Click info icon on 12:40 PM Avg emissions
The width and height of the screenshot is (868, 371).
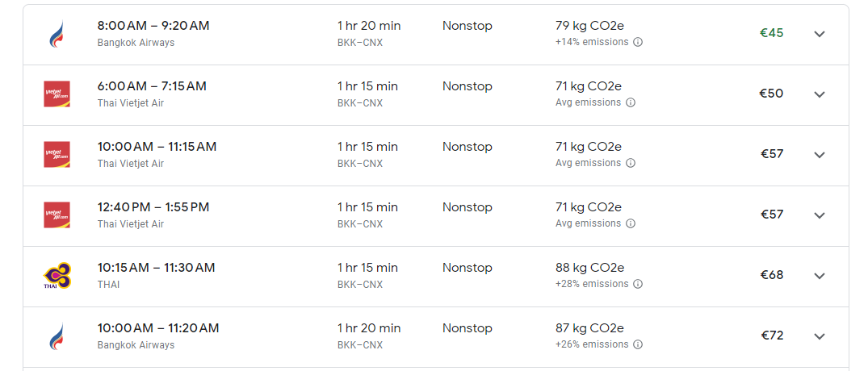631,224
